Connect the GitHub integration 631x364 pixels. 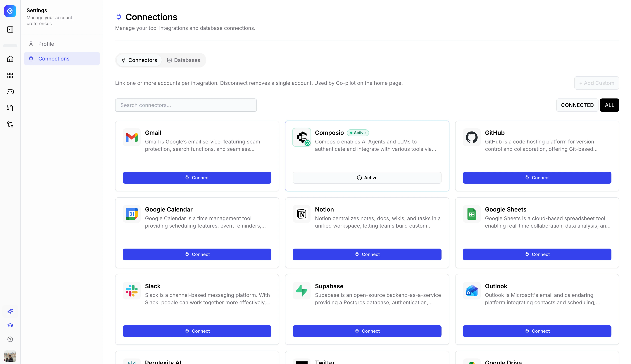537,178
